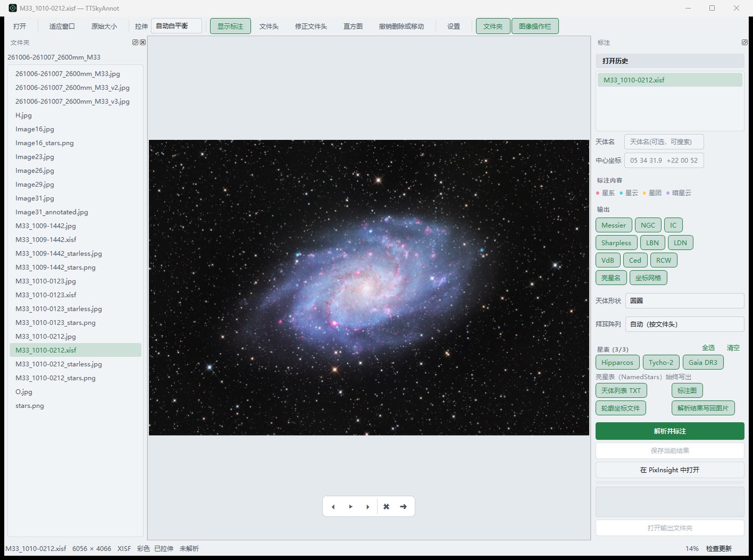Screen dimensions: 753x560
Task: Click the 中心坐标 coordinate field
Action: (x=664, y=160)
